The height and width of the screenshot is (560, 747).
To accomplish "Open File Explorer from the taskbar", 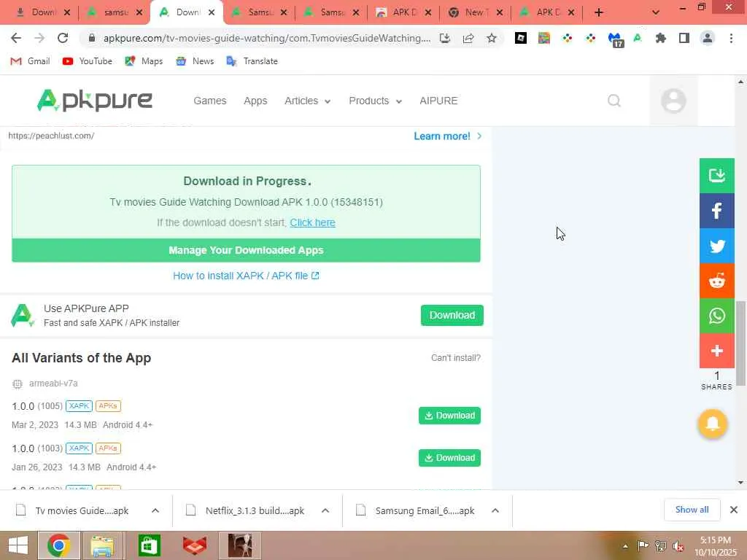I will point(102,545).
